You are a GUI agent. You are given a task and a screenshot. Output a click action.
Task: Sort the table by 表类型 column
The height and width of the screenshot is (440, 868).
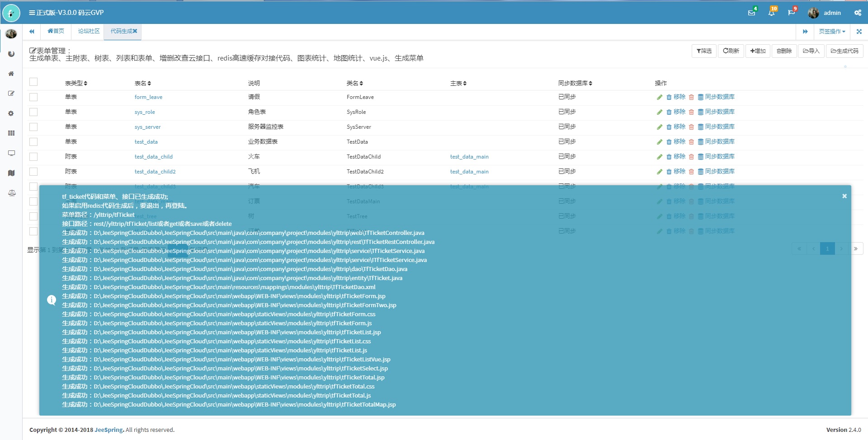tap(76, 83)
